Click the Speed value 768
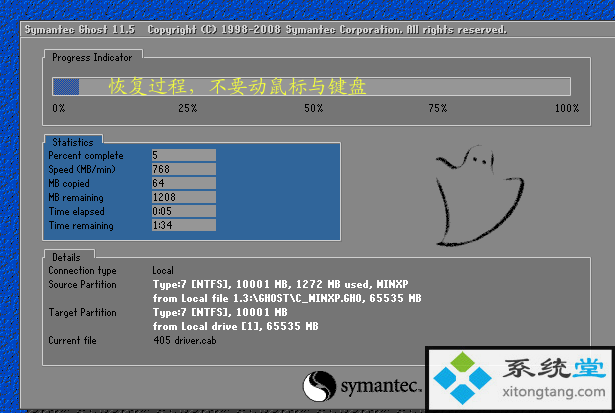Viewport: 615px width, 413px height. point(184,169)
